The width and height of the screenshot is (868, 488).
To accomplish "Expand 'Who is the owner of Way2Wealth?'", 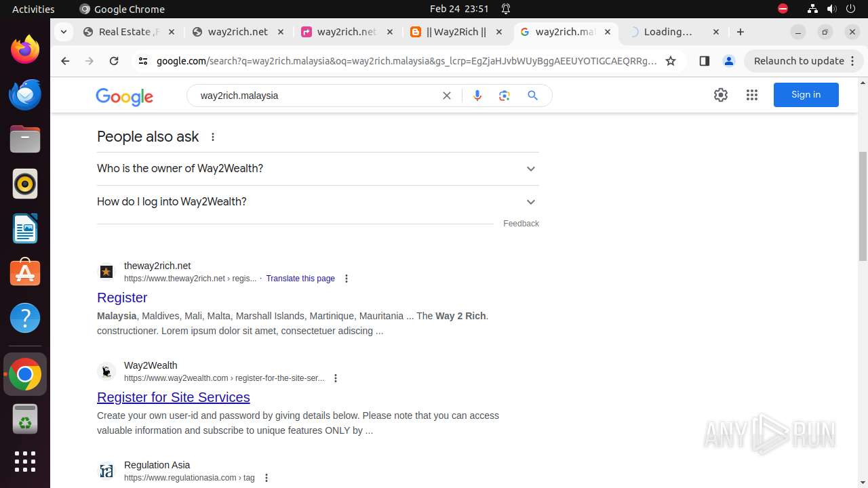I will tap(317, 169).
